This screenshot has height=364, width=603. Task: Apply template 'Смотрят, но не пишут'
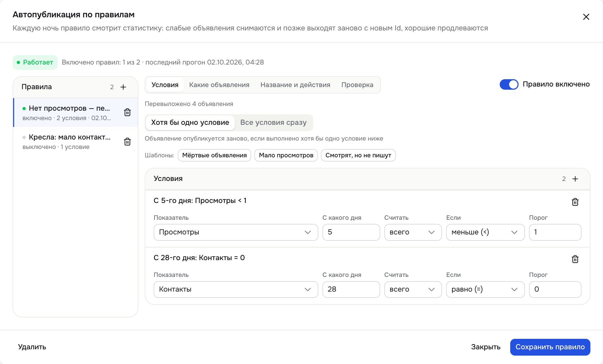tap(358, 155)
